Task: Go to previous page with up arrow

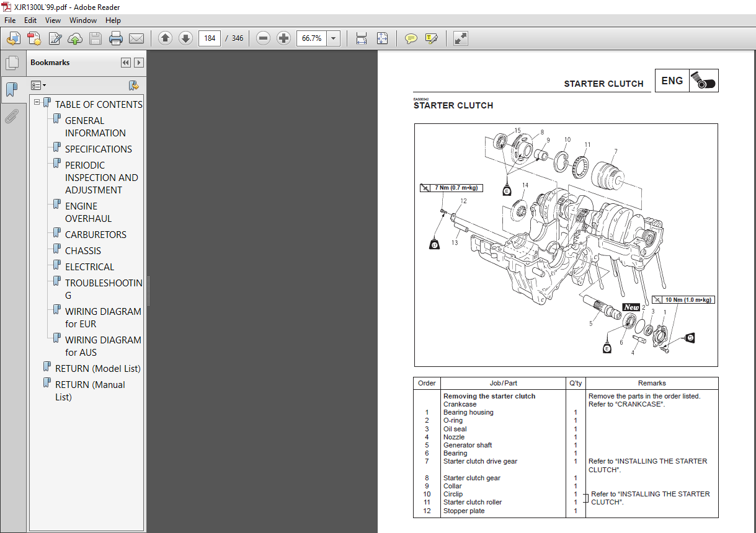Action: (165, 38)
